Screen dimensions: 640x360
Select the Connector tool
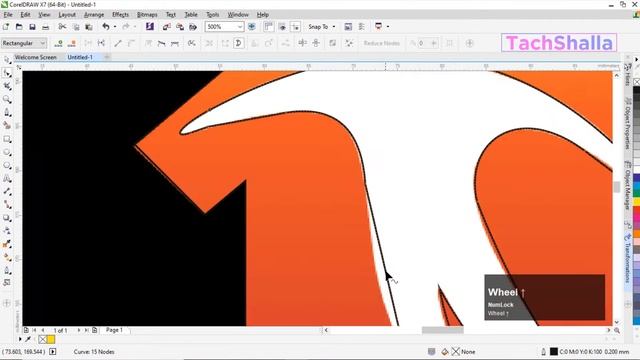point(7,204)
